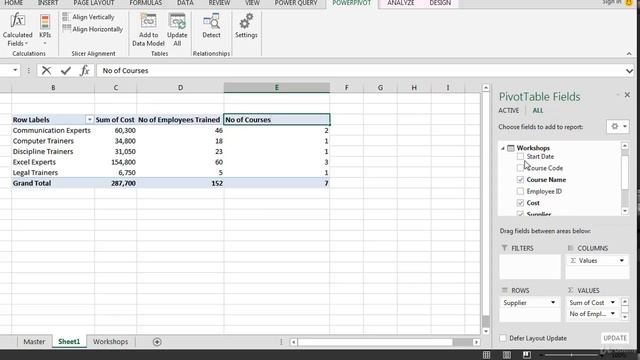The width and height of the screenshot is (640, 360).
Task: Open the Calculated Fields dropdown arrow
Action: pyautogui.click(x=26, y=43)
